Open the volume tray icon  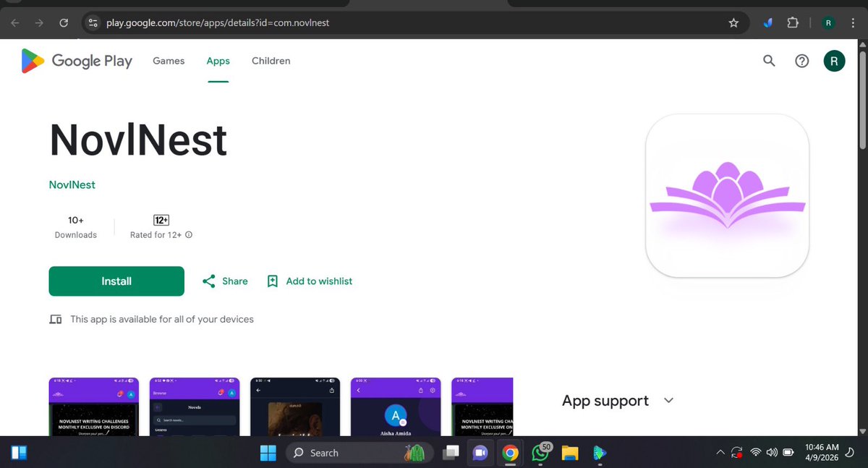772,453
